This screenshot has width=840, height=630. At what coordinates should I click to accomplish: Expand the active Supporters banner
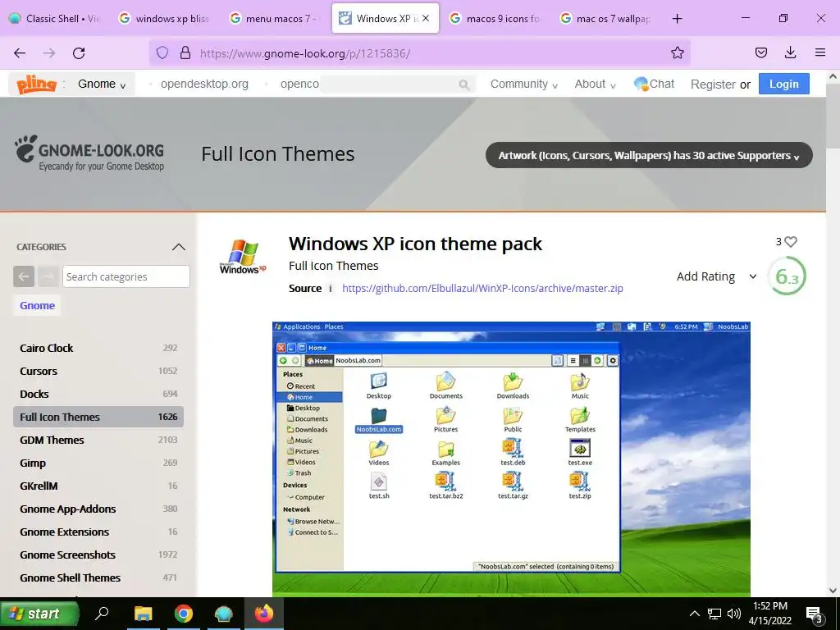[649, 155]
